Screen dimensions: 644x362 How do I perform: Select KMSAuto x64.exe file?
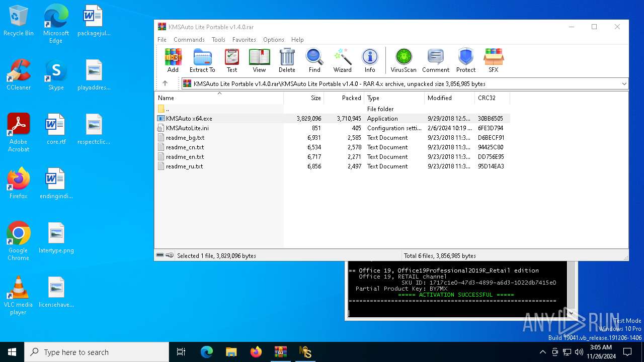pyautogui.click(x=332, y=119)
